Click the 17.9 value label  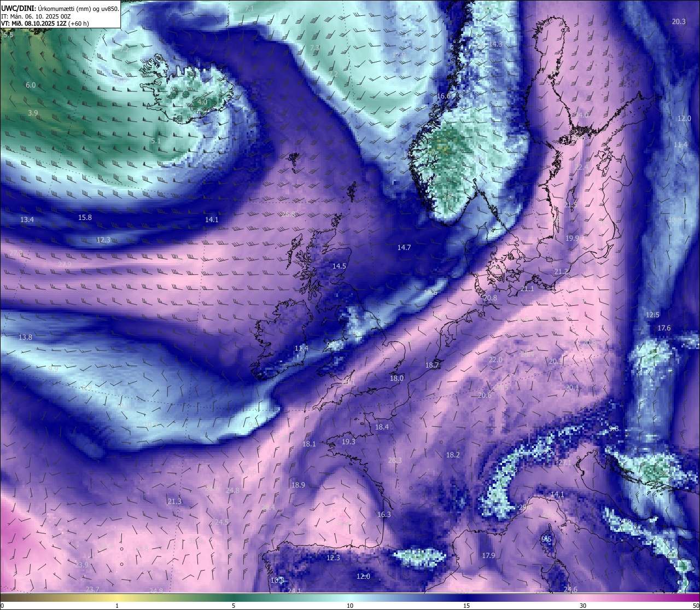coord(488,556)
